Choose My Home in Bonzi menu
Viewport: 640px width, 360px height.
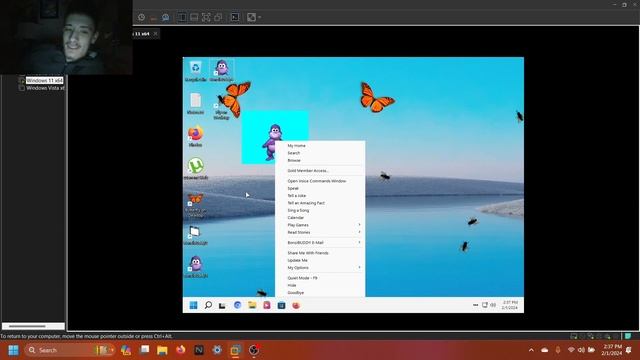point(296,146)
